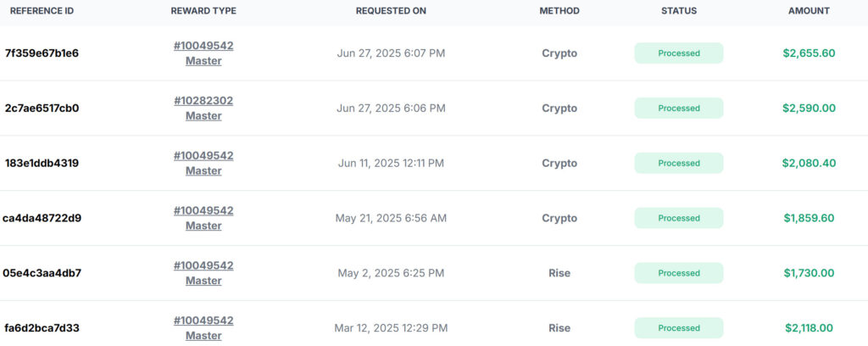Click the Status column header
Image resolution: width=868 pixels, height=346 pixels.
coord(679,11)
